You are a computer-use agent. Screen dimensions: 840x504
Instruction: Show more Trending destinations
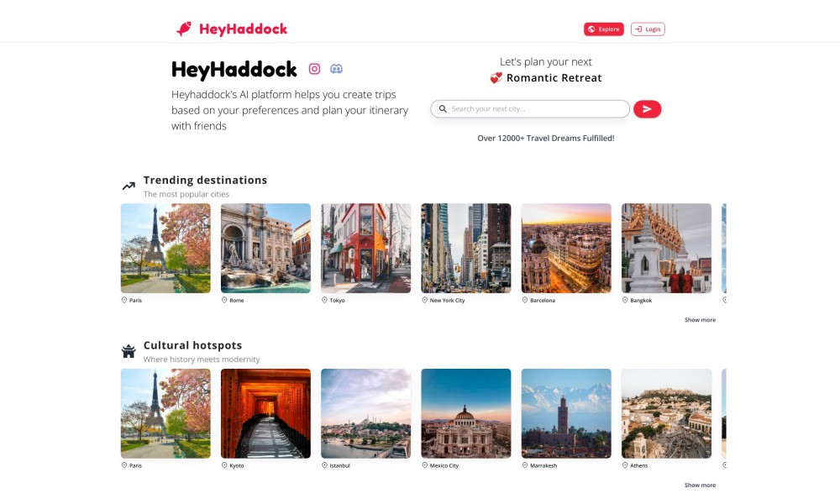700,320
